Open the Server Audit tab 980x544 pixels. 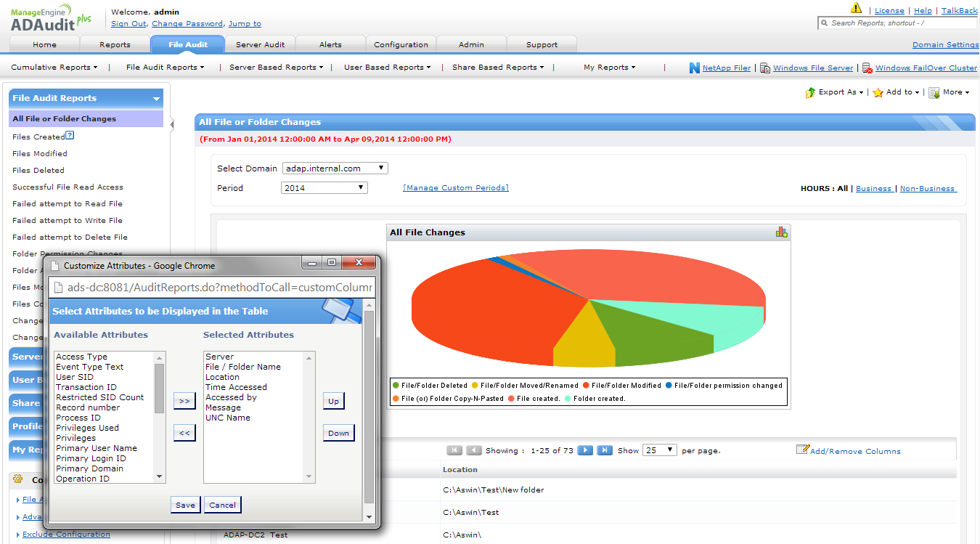click(x=260, y=44)
